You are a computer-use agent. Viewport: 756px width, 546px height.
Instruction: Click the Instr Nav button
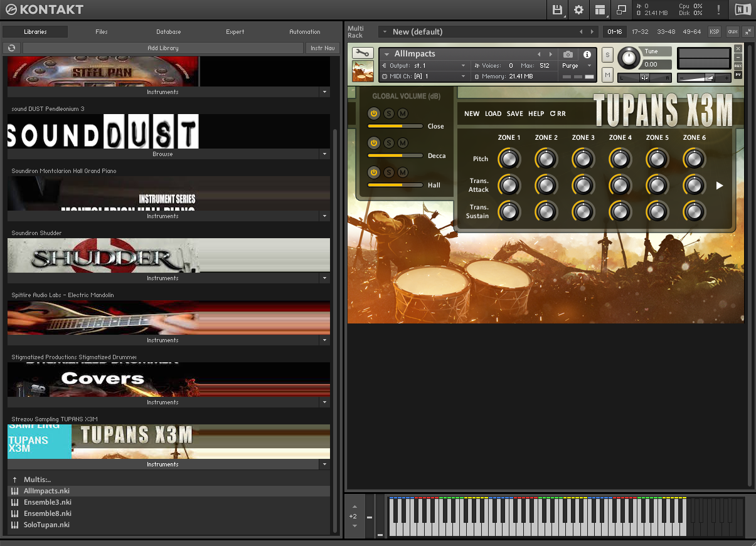(322, 48)
